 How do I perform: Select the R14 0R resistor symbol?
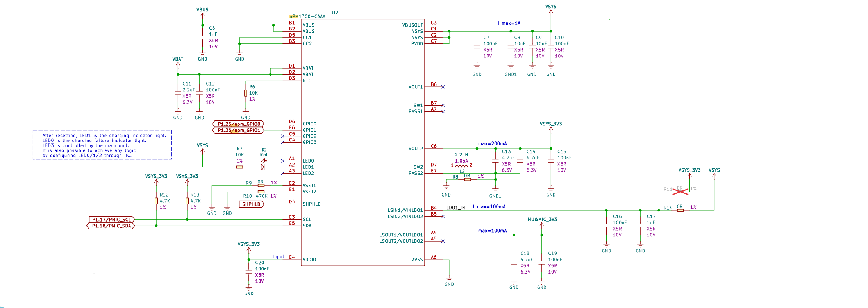680,210
